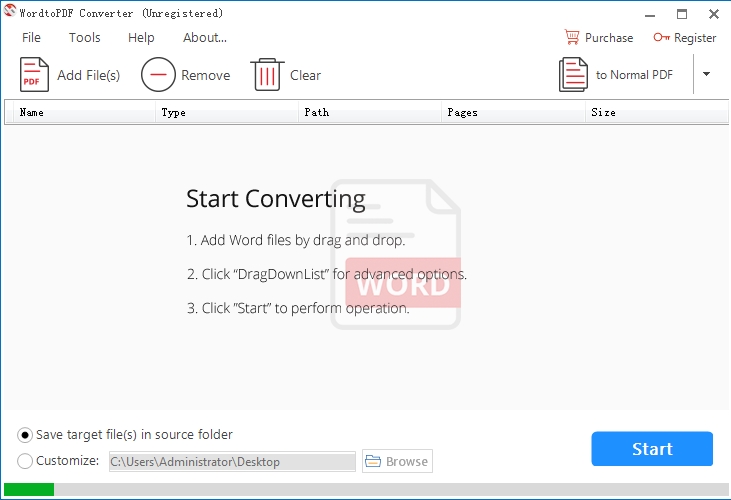Sort by the Type column header

point(227,112)
